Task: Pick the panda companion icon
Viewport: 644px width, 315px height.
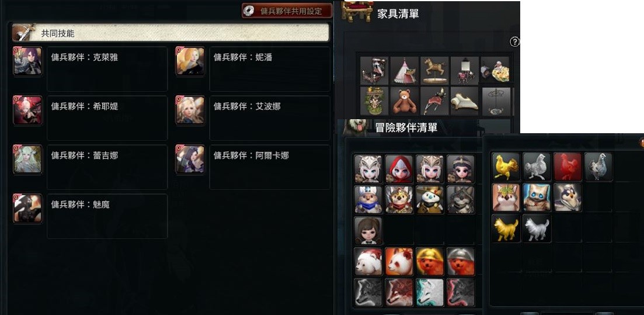Action: pyautogui.click(x=399, y=261)
